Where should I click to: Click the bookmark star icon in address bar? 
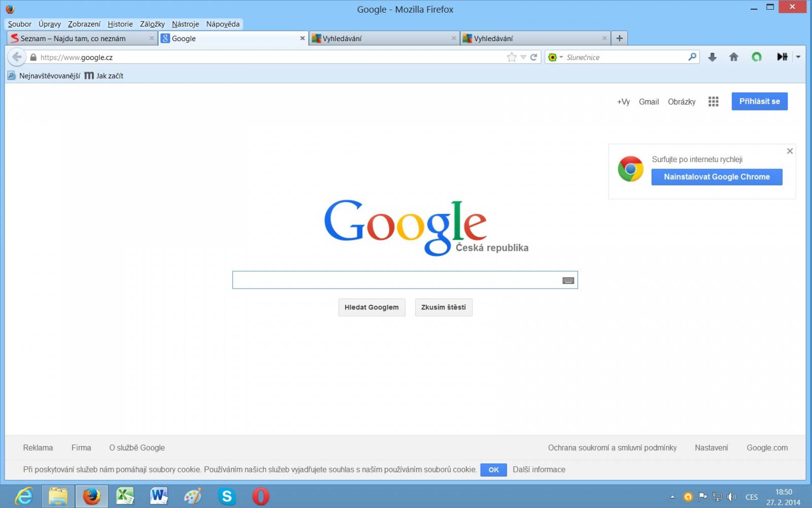(512, 57)
